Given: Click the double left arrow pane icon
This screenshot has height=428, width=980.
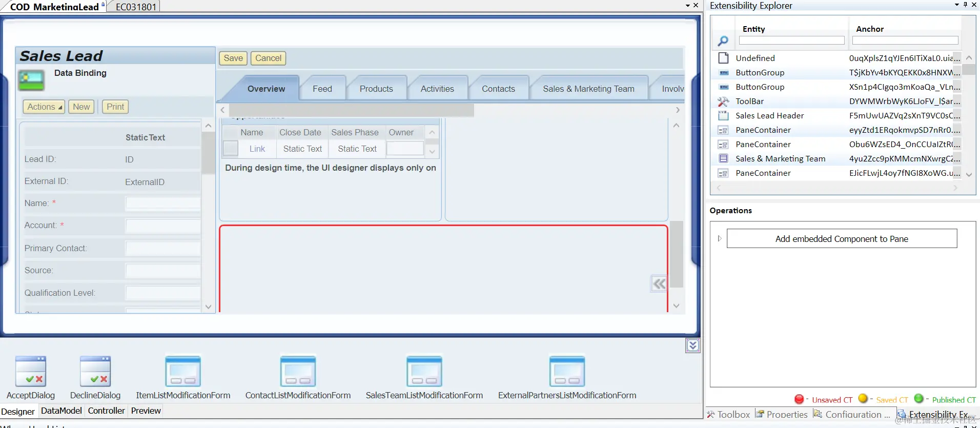Looking at the screenshot, I should pyautogui.click(x=659, y=283).
